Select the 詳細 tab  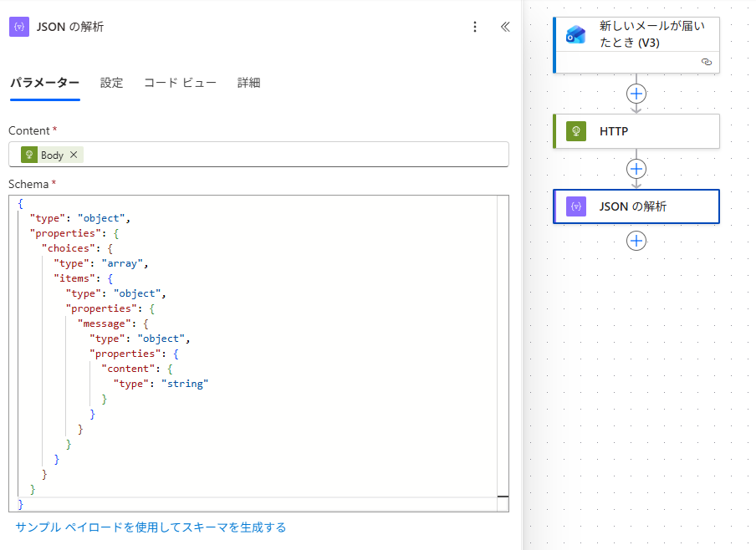(248, 83)
